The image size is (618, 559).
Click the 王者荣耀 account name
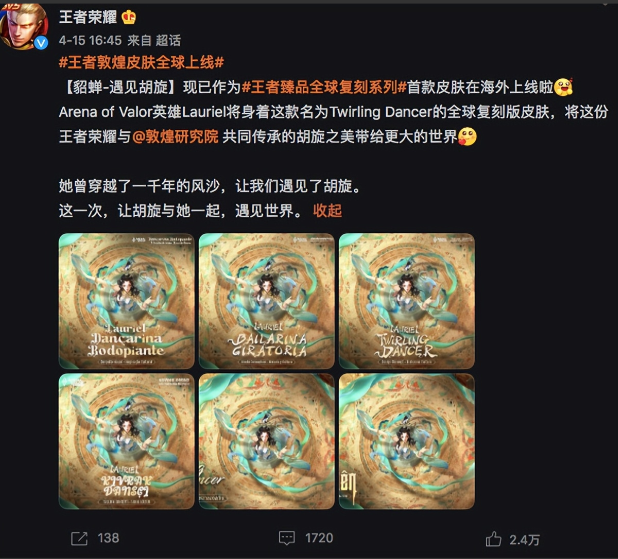point(88,17)
